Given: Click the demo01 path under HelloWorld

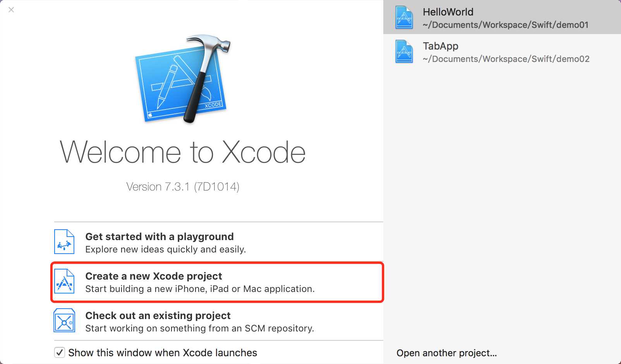Looking at the screenshot, I should (x=506, y=25).
